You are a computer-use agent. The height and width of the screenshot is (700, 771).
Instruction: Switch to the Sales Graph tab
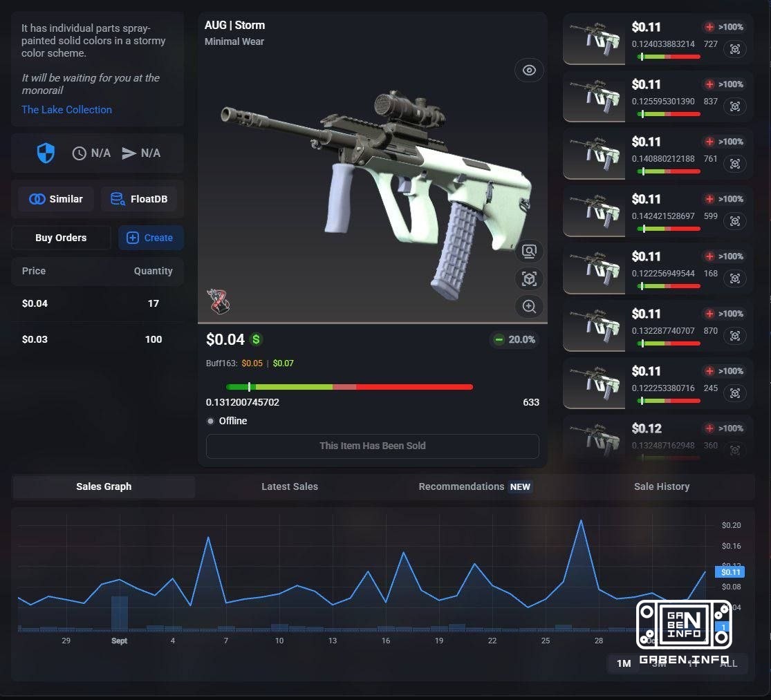pyautogui.click(x=104, y=486)
